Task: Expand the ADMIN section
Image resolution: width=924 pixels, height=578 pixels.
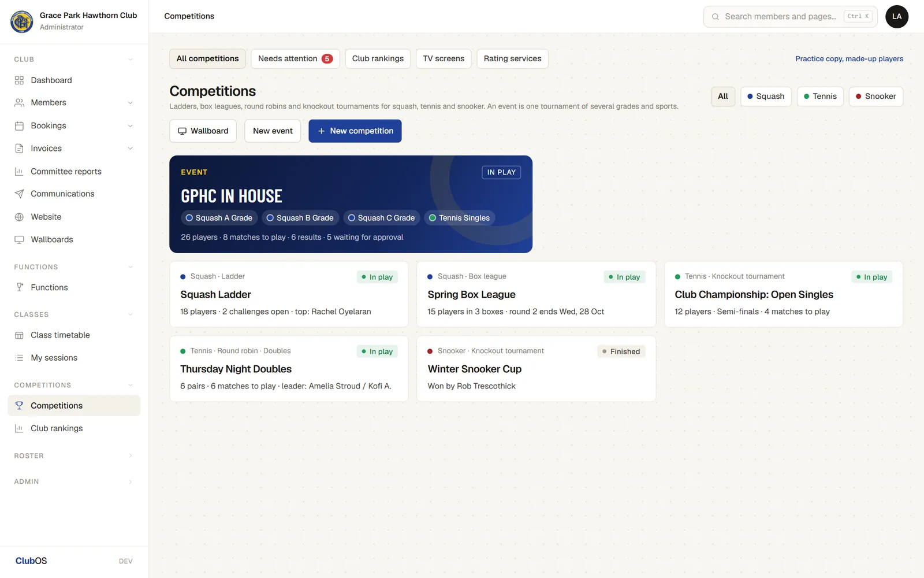Action: point(74,481)
